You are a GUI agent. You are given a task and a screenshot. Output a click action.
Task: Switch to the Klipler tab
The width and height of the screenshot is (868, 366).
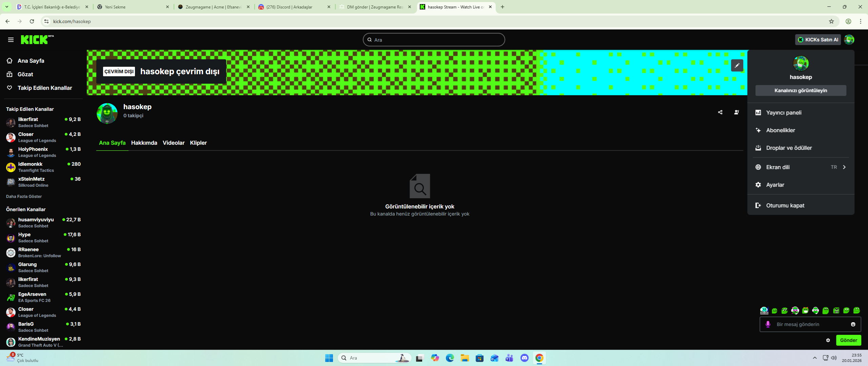pyautogui.click(x=198, y=143)
